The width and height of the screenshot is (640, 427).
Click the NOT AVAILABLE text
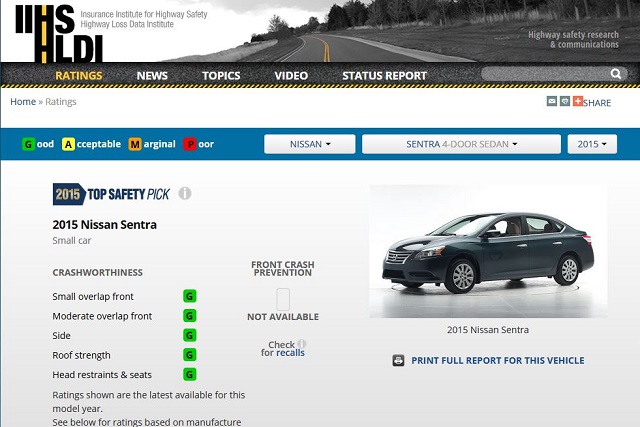click(x=283, y=317)
